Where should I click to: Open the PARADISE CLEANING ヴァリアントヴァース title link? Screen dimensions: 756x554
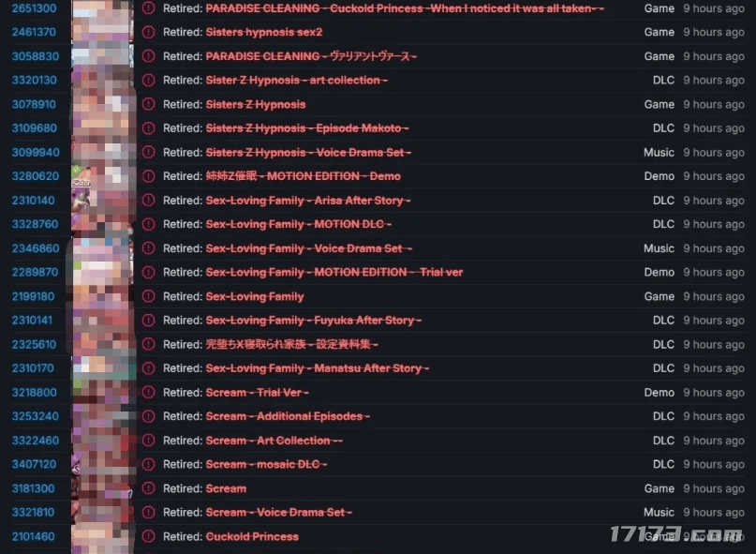(311, 56)
